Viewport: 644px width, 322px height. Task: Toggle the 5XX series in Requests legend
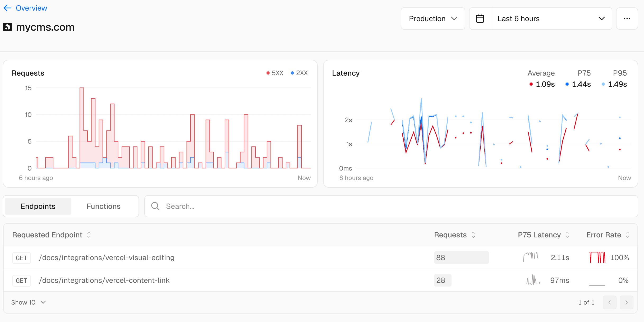click(x=275, y=73)
